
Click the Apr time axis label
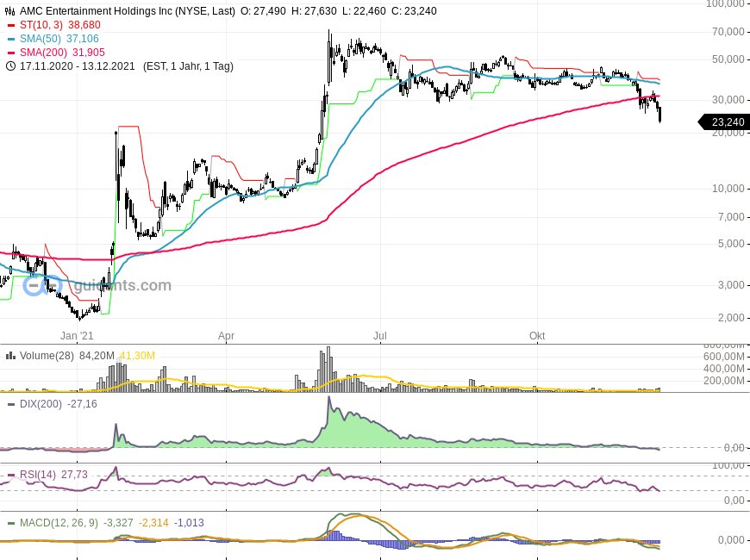pyautogui.click(x=226, y=336)
